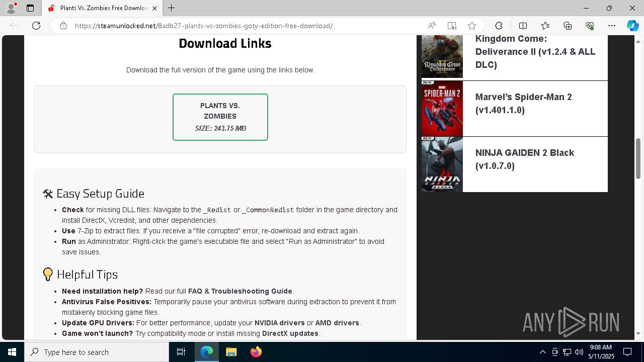Click the Download Links heading
644x362 pixels.
tap(225, 44)
